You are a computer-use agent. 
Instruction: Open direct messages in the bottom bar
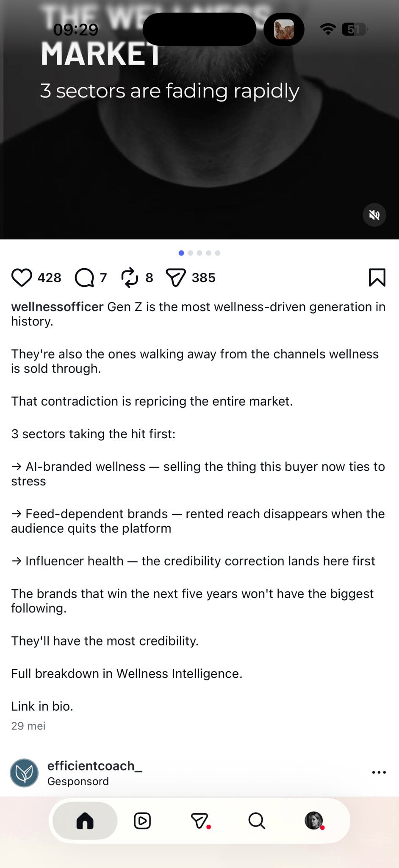tap(199, 821)
